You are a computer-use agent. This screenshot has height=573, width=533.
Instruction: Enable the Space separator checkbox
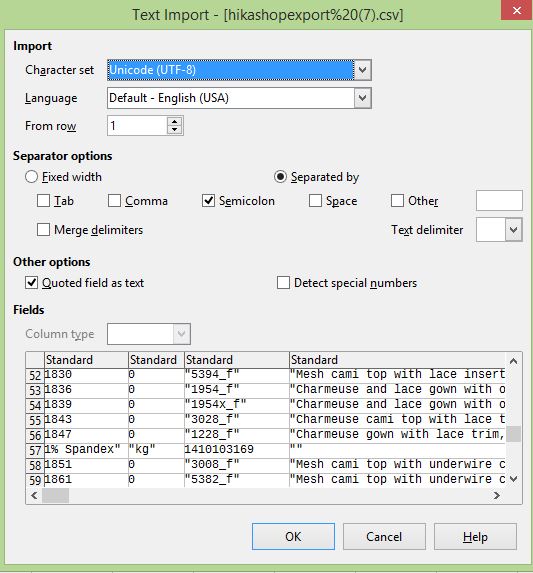point(315,201)
